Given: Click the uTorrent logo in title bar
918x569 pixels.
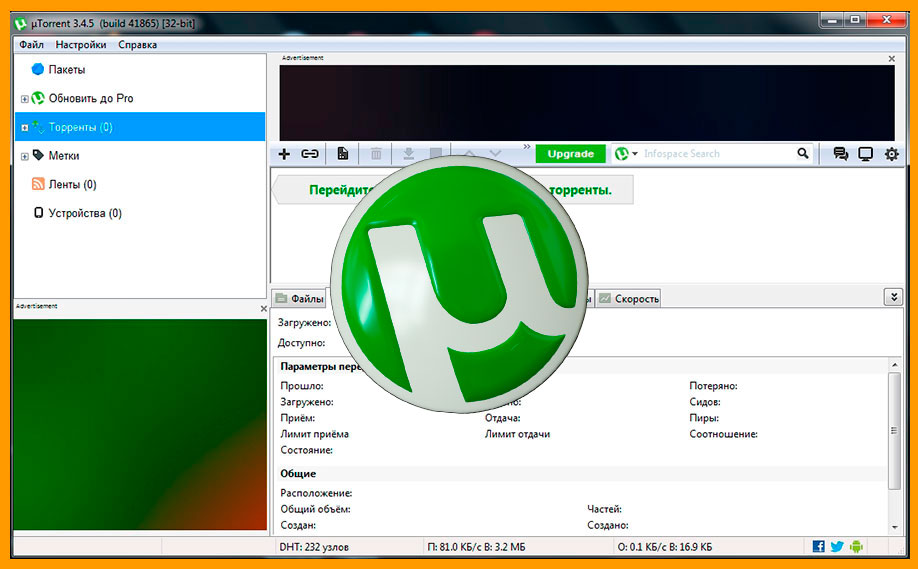Looking at the screenshot, I should [x=21, y=23].
